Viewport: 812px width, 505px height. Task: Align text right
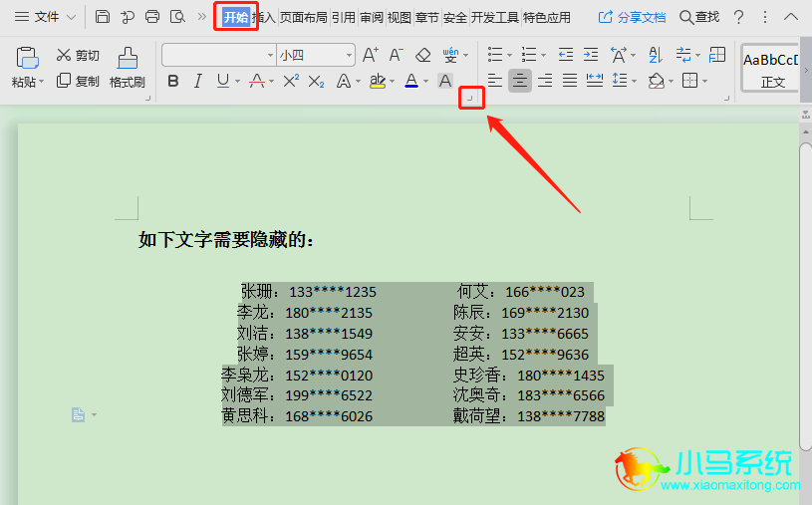click(x=545, y=81)
